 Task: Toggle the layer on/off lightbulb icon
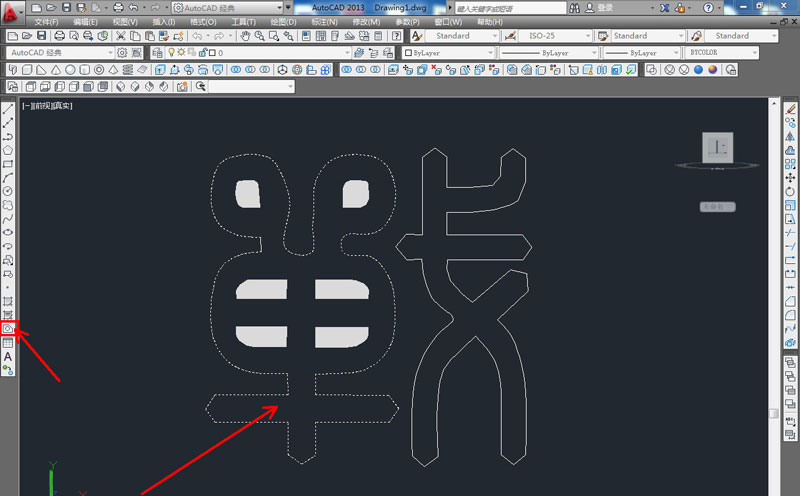click(171, 52)
